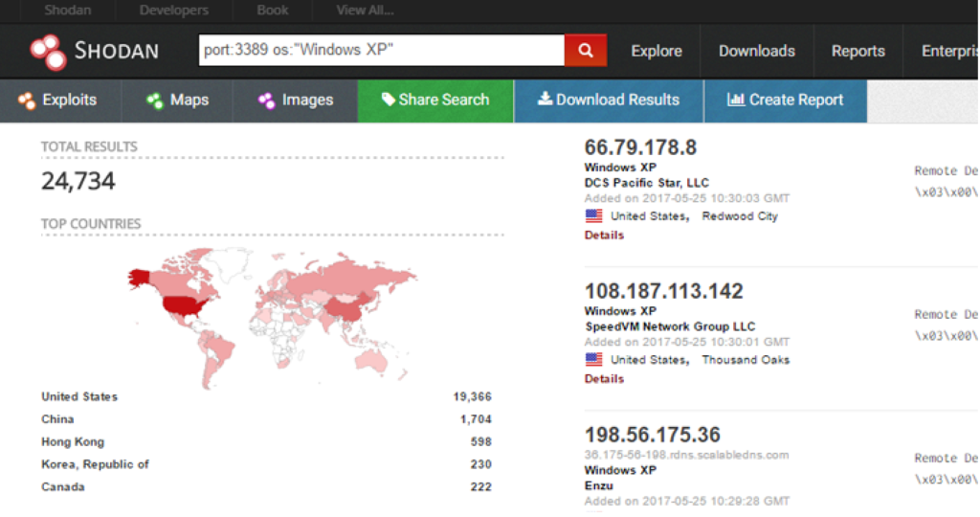This screenshot has height=517, width=980.
Task: Expand the View All... menu
Action: pyautogui.click(x=365, y=11)
